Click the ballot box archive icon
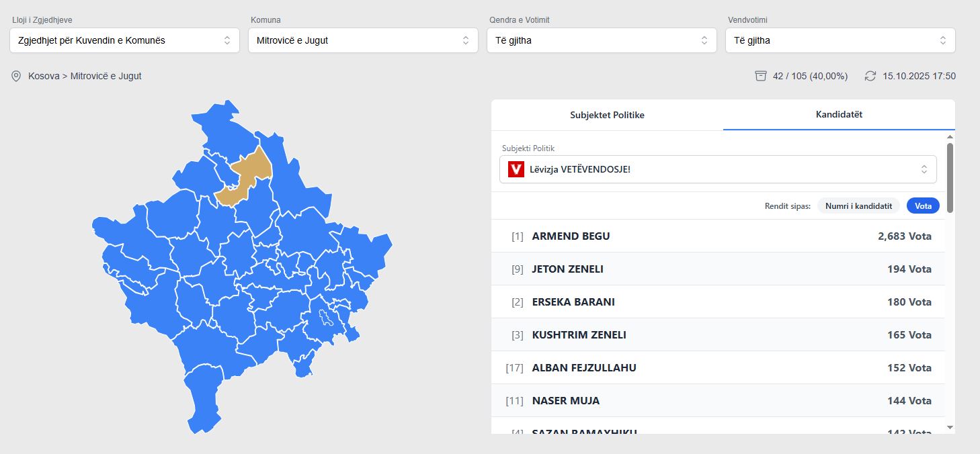Image resolution: width=980 pixels, height=454 pixels. pos(761,76)
